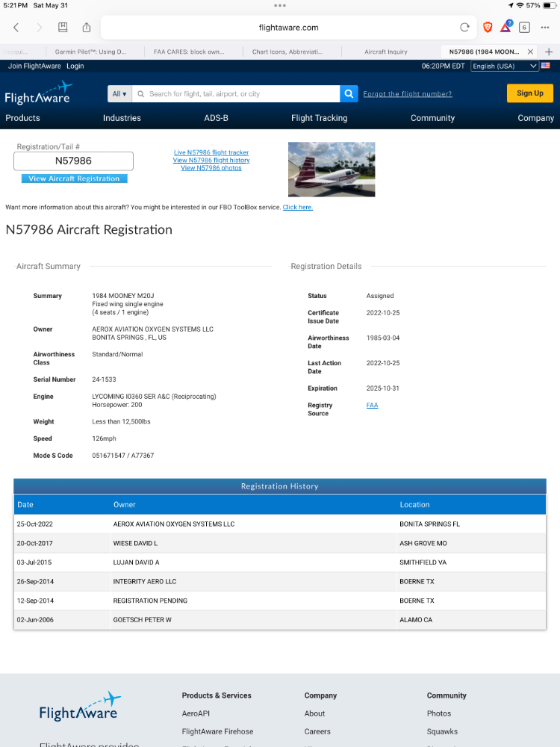Close the N57986 browser tab
560x747 pixels.
530,52
